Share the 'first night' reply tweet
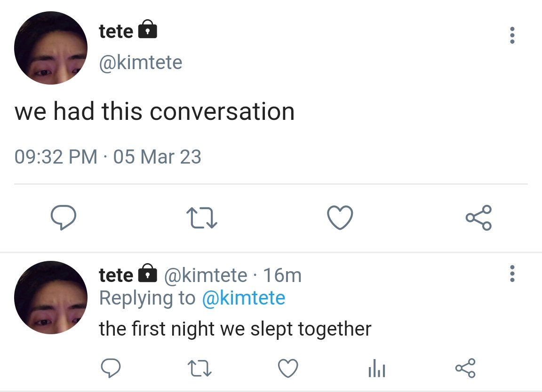 click(465, 368)
